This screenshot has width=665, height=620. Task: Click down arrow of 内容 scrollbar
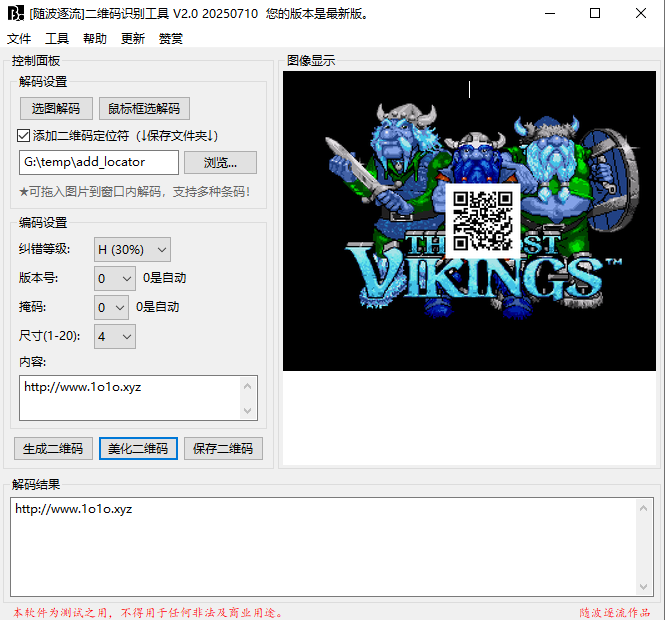(x=248, y=410)
